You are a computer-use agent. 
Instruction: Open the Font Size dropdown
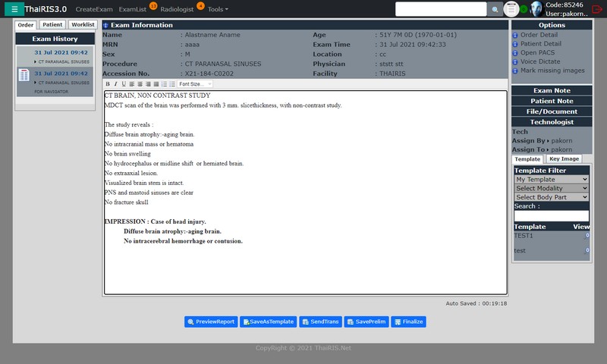[x=195, y=84]
